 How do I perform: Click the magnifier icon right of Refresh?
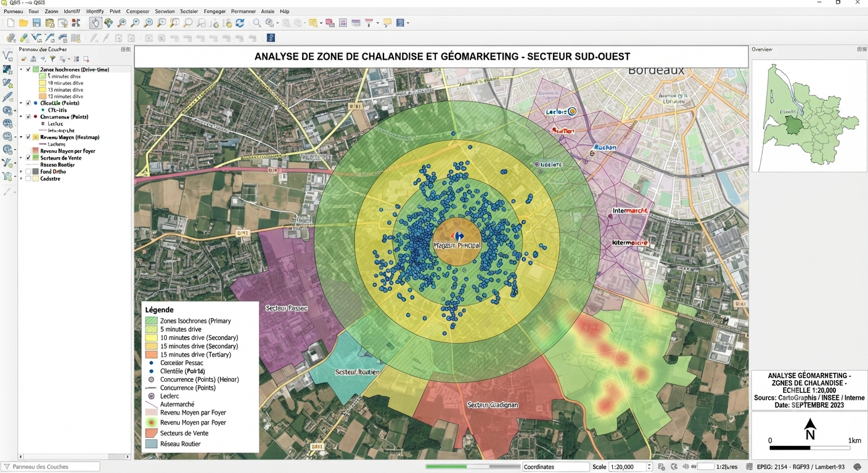point(256,23)
